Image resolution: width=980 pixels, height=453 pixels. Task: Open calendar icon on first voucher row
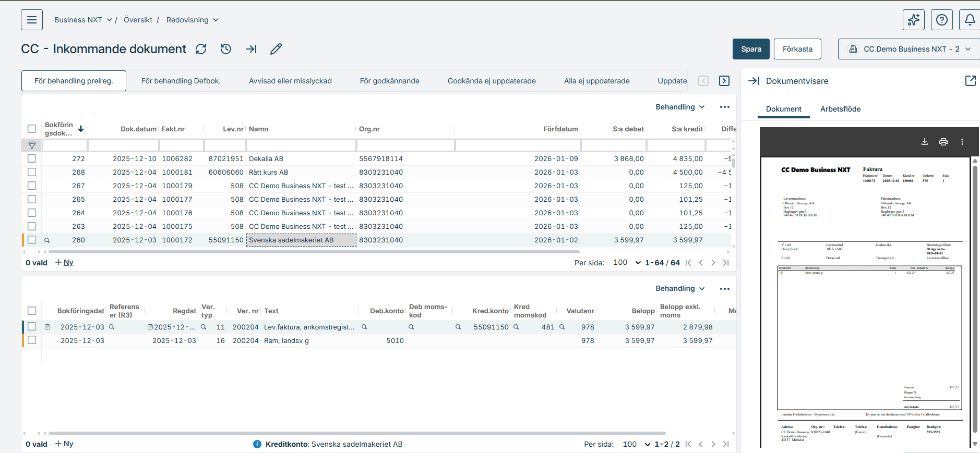pos(47,327)
